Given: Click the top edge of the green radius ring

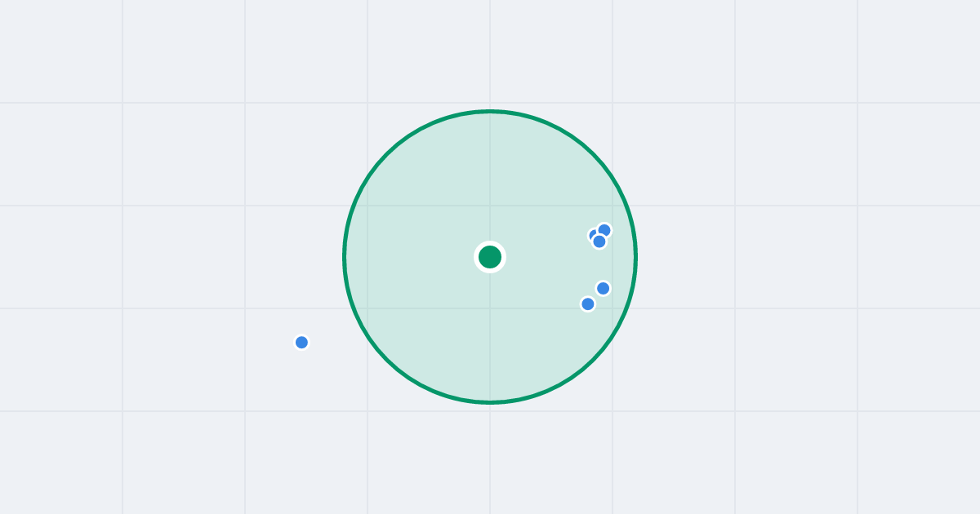Looking at the screenshot, I should 490,111.
